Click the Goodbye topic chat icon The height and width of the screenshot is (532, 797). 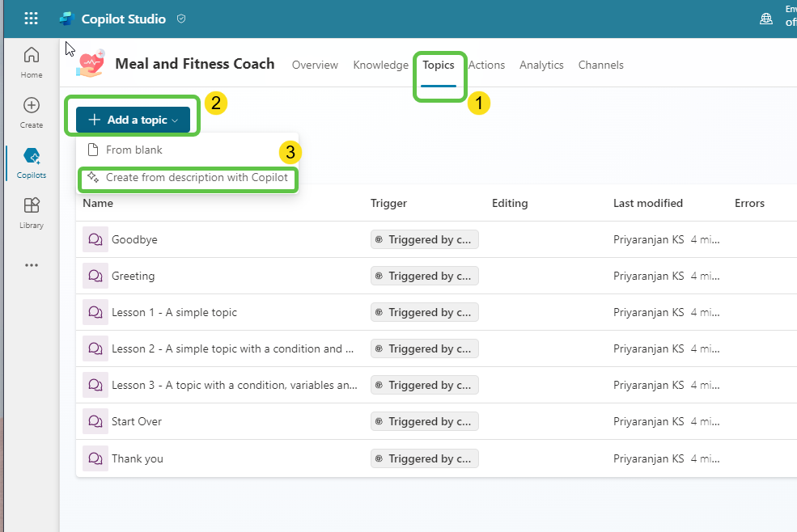[95, 239]
